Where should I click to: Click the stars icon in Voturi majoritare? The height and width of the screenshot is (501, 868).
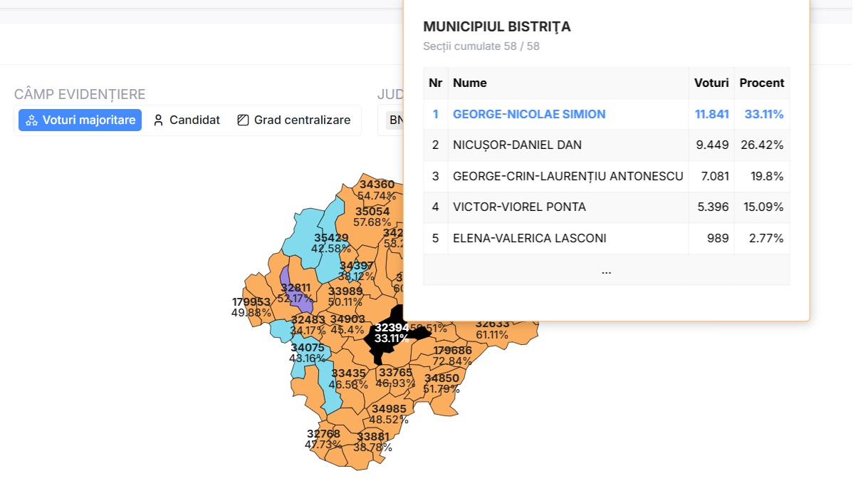click(31, 120)
